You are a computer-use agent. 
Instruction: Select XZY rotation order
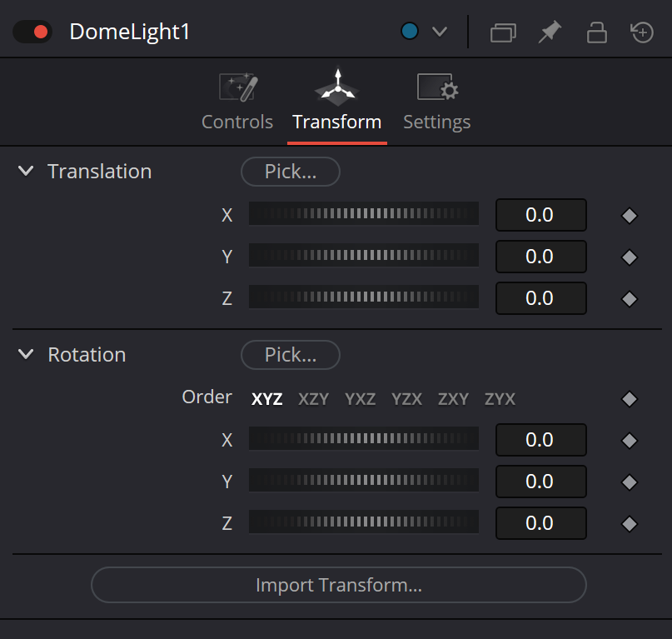tap(314, 399)
